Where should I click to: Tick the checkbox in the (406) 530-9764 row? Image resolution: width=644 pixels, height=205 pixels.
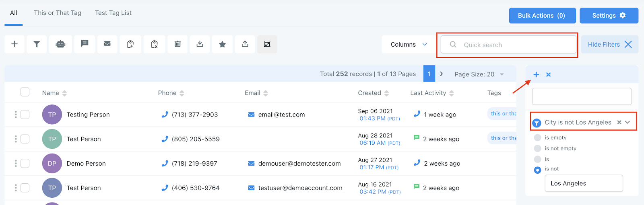click(25, 188)
